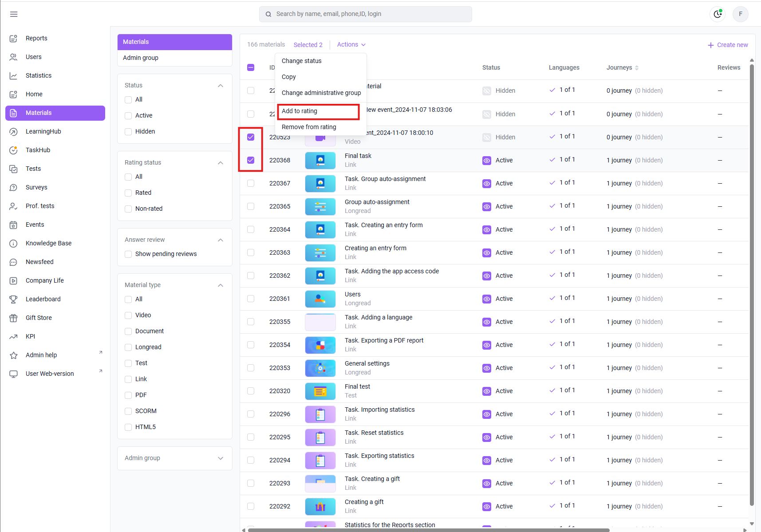Click the Final test thumbnail image
Screen dimensions: 761x532
[320, 391]
